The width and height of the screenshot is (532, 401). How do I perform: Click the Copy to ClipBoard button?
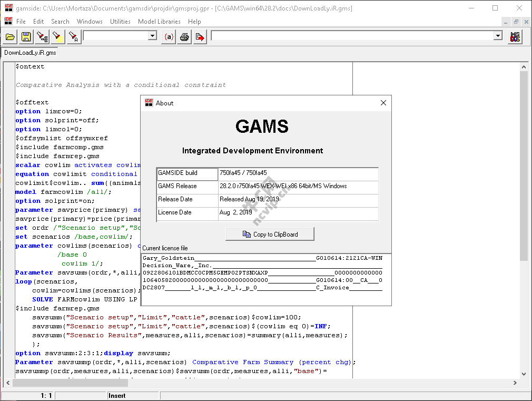[x=270, y=234]
